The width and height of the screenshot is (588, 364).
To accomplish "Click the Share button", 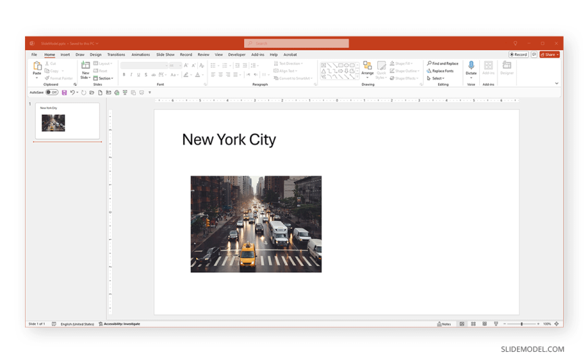I will pyautogui.click(x=549, y=55).
